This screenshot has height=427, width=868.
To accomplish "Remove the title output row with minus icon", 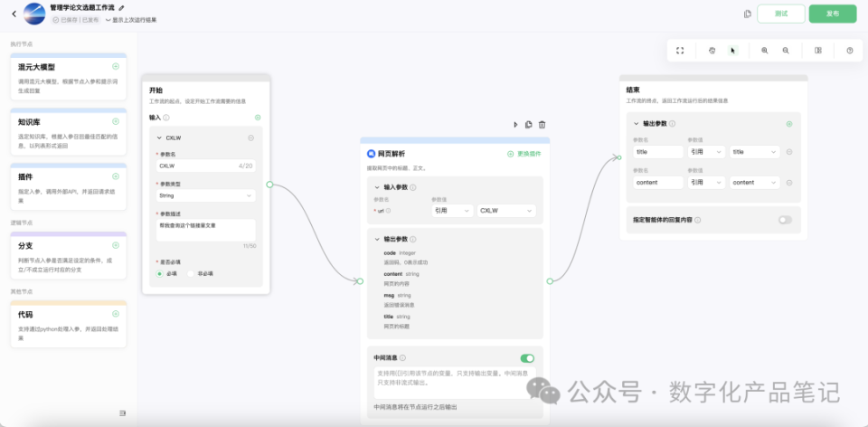I will (789, 152).
